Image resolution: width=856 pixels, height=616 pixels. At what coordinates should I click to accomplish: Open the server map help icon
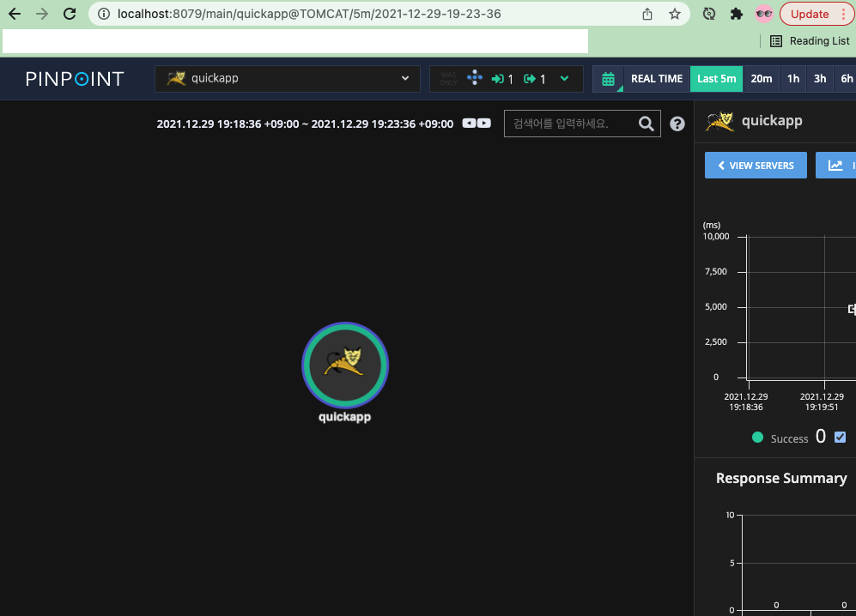pos(677,124)
